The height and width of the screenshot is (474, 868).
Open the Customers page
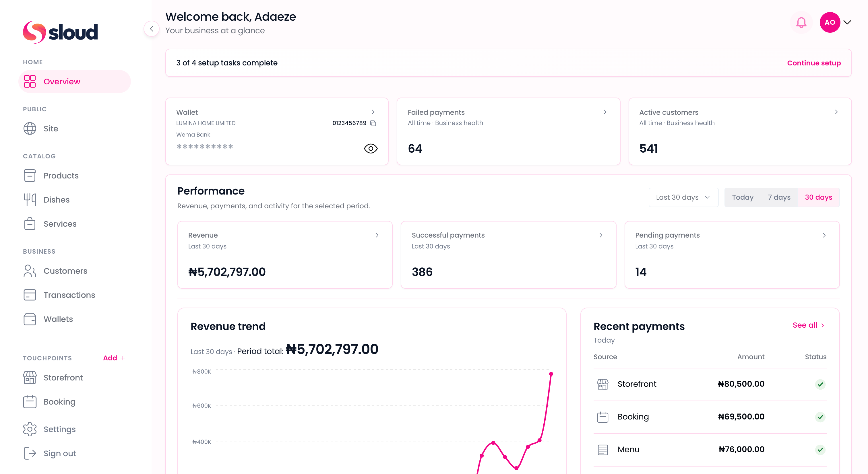65,271
